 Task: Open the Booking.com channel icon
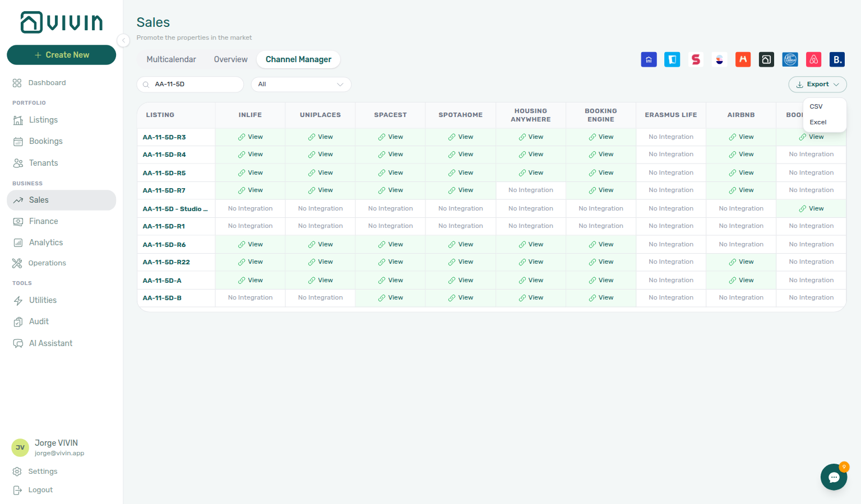click(x=837, y=59)
